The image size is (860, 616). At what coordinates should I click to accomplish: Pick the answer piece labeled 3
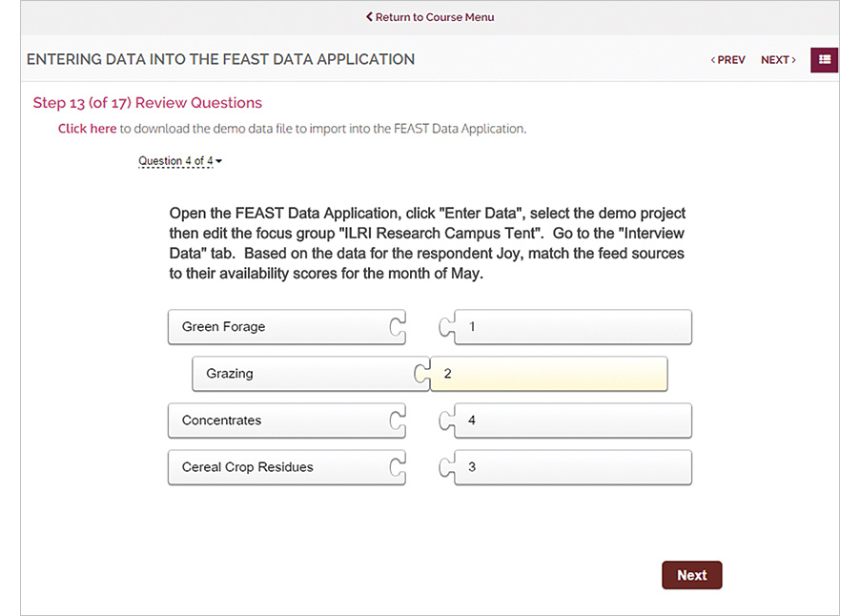coord(572,467)
